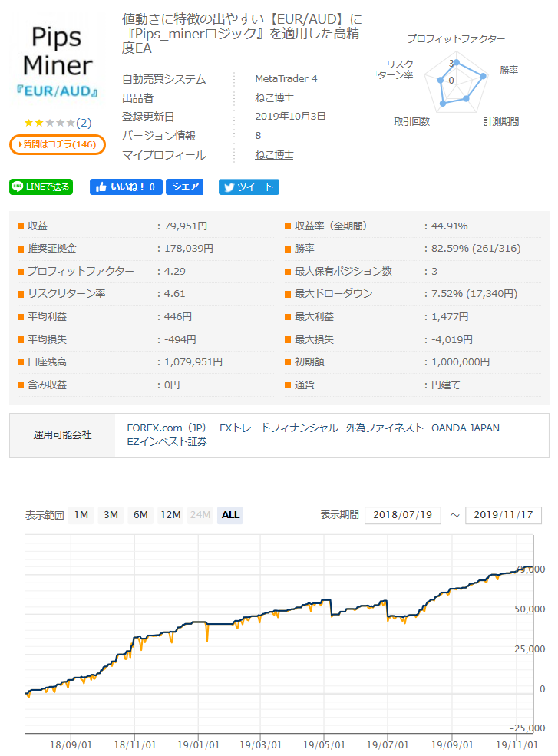This screenshot has height=756, width=558.
Task: Select the MetaTrader 4 platform text
Action: pos(286,78)
